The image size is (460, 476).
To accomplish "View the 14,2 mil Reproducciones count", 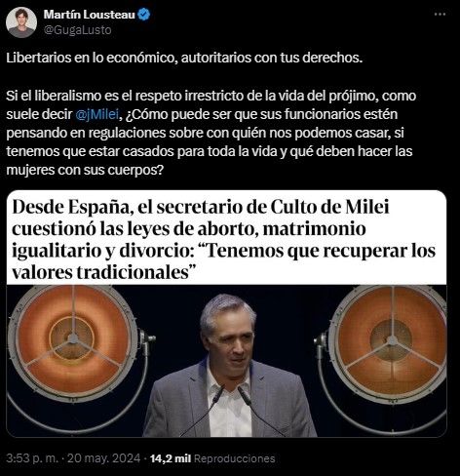I will pos(212,458).
